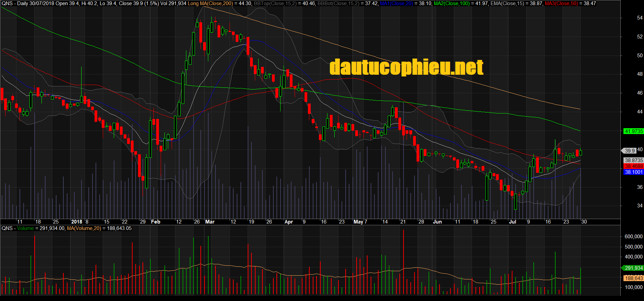The image size is (644, 301).
Task: Select the Long MA(Close,200) legend label
Action: pos(210,3)
